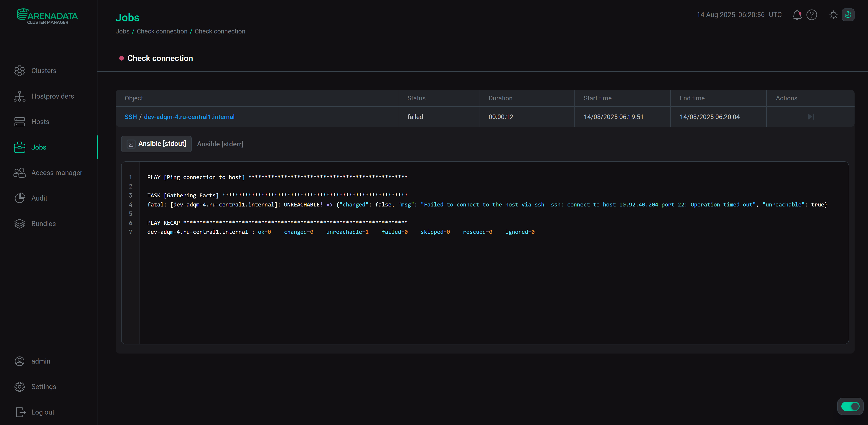Screen dimensions: 868x425
Task: Click the Log out exit icon
Action: click(x=20, y=412)
